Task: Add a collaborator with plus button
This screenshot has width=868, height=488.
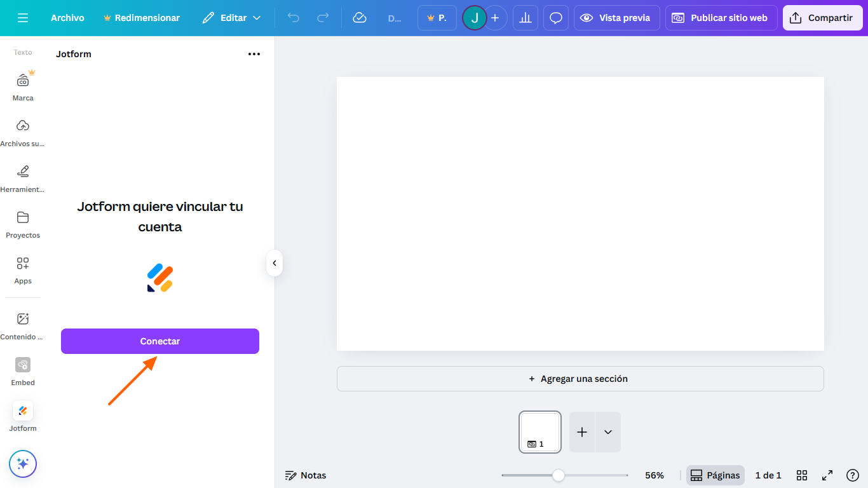Action: (495, 18)
